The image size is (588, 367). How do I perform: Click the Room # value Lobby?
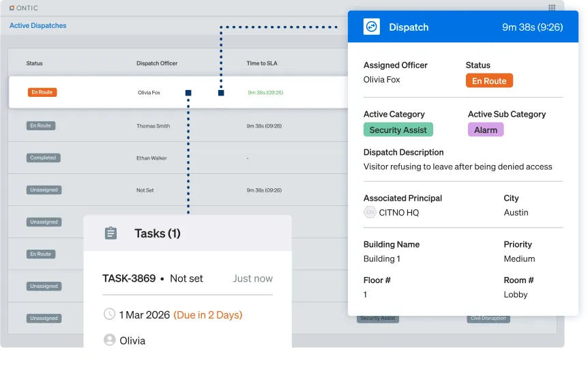[515, 295]
